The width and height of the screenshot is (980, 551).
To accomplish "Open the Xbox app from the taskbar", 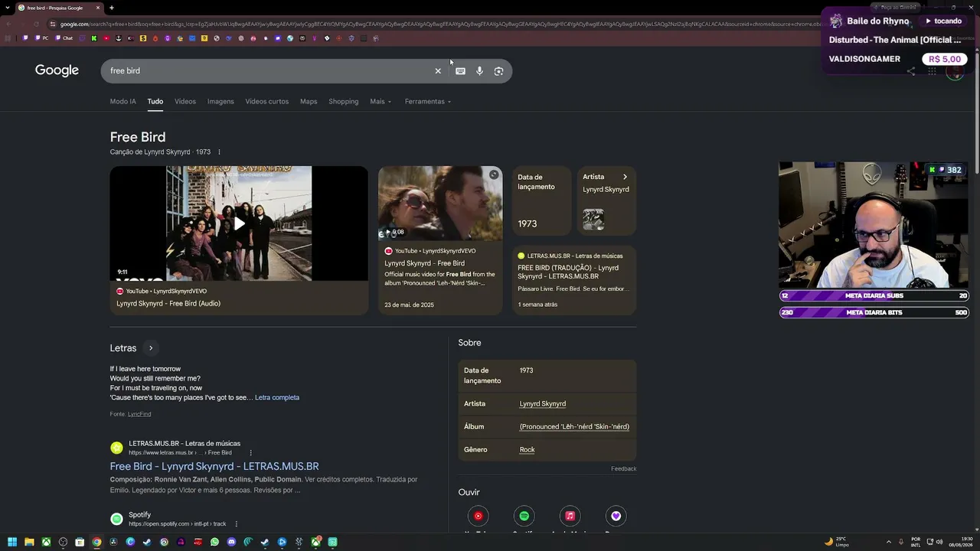I will (x=46, y=542).
